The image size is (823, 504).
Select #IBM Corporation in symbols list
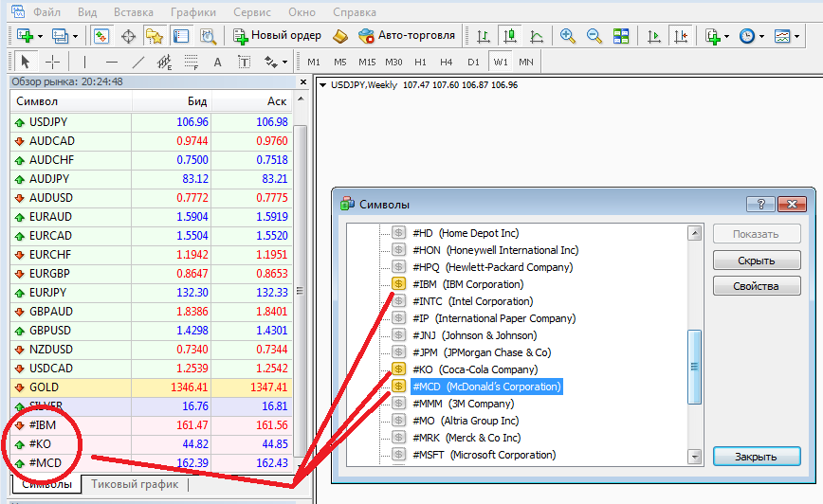(x=468, y=284)
